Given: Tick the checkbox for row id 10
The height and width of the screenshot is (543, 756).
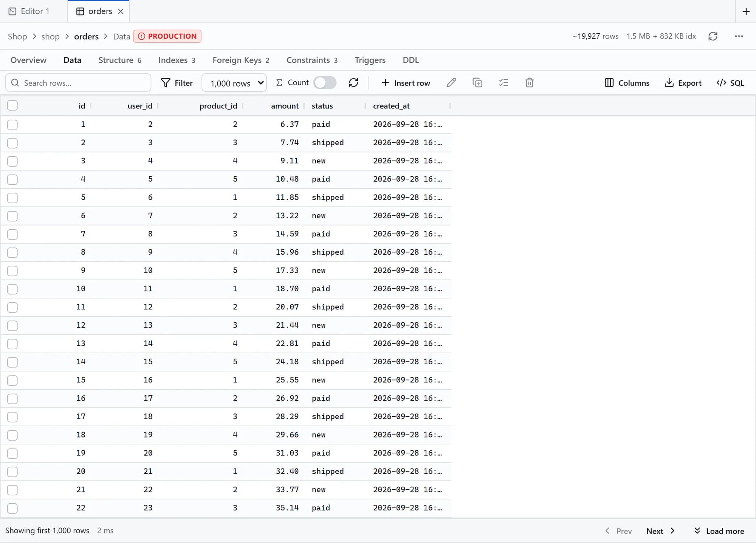Looking at the screenshot, I should 12,289.
